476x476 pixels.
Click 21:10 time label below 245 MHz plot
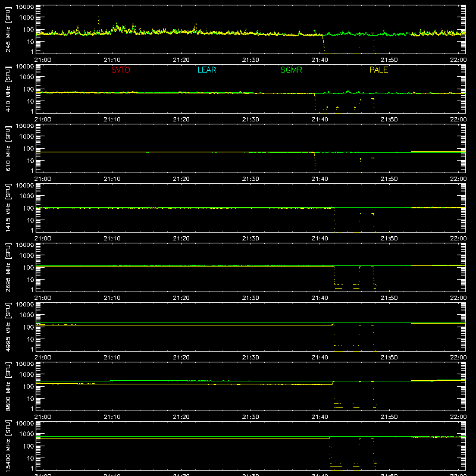pyautogui.click(x=112, y=60)
